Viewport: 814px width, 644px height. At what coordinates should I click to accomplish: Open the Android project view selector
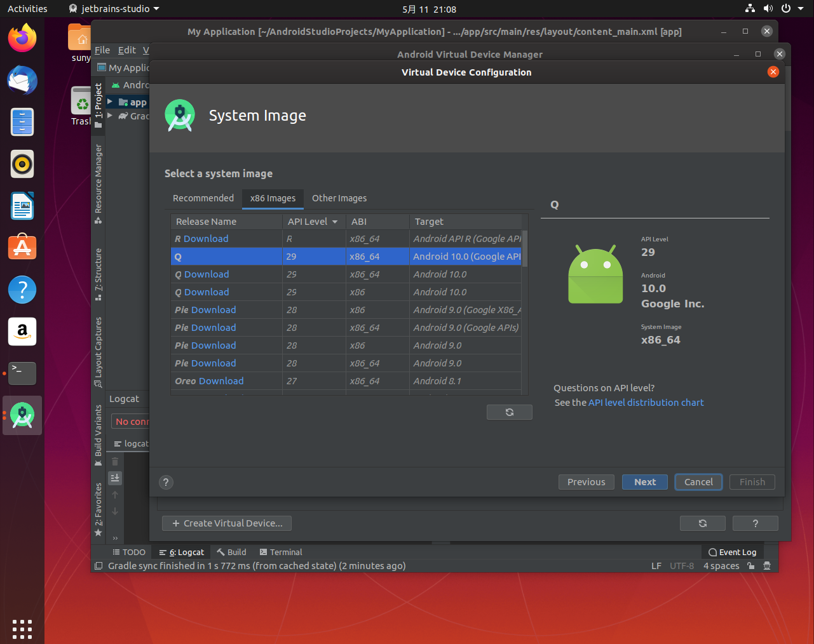[130, 85]
